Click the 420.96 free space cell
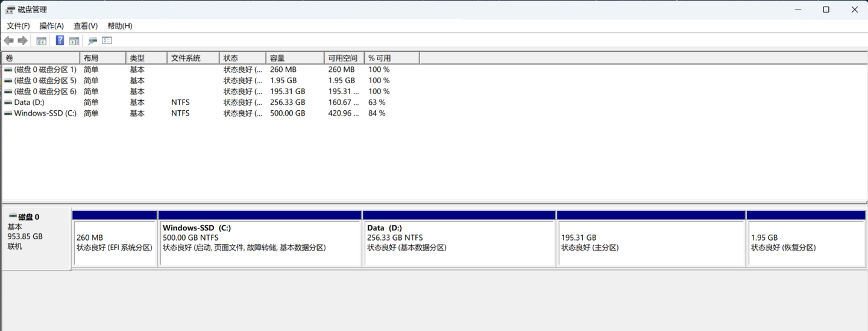Viewport: 868px width, 331px height. 344,113
